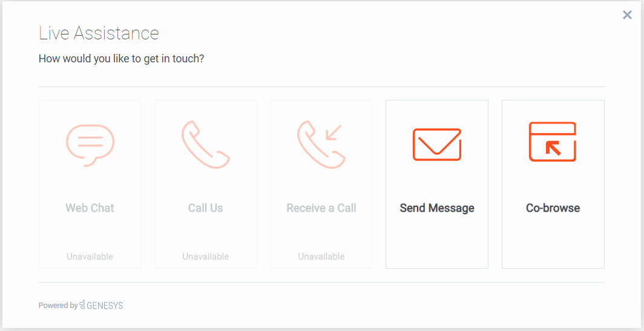
Task: Close the Live Assistance dialog
Action: [x=627, y=15]
